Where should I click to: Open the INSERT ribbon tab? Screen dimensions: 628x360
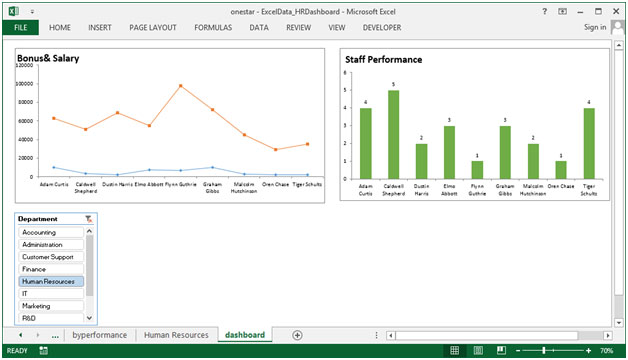tap(100, 28)
